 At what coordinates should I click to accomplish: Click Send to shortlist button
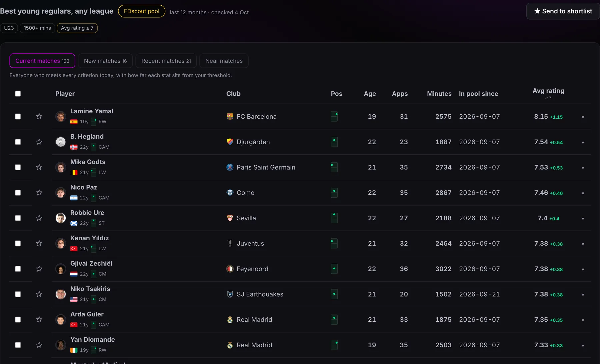[563, 11]
